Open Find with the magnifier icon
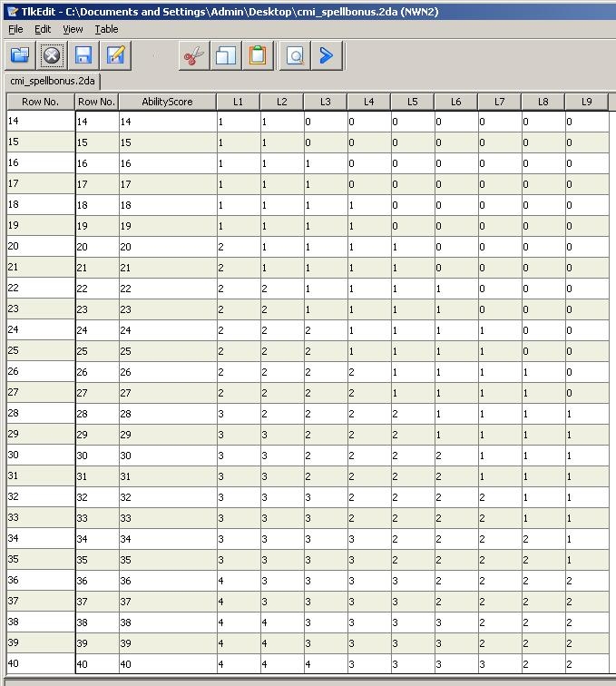 (x=295, y=56)
